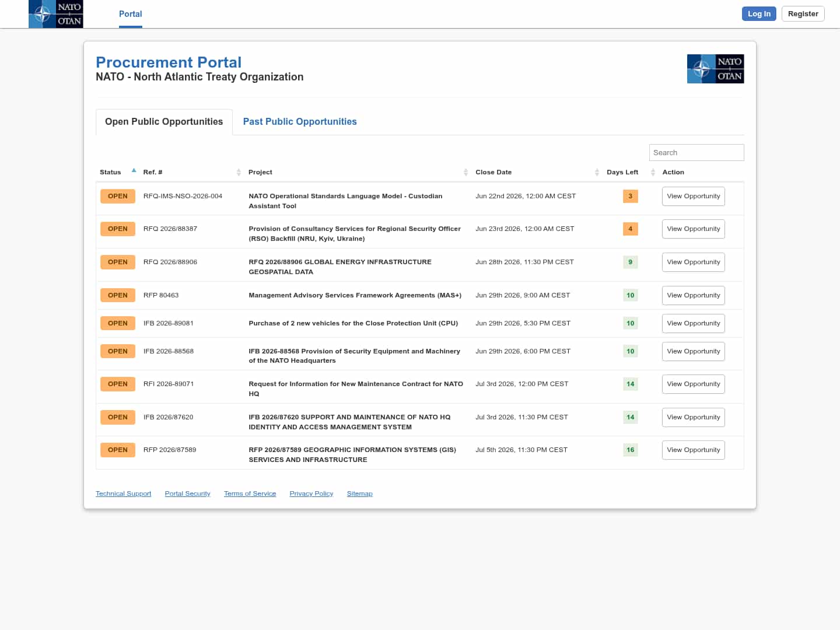Click reference text RFI 2026-89071
This screenshot has width=840, height=630.
click(x=169, y=384)
